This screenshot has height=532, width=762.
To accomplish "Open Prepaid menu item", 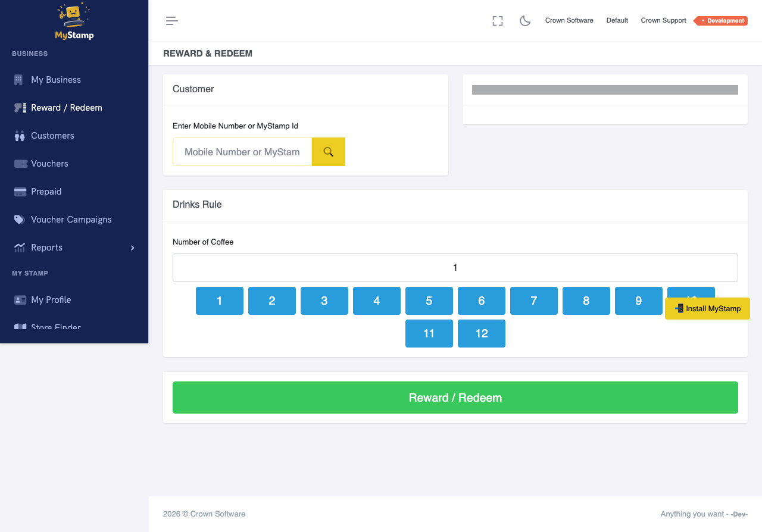I will 46,192.
